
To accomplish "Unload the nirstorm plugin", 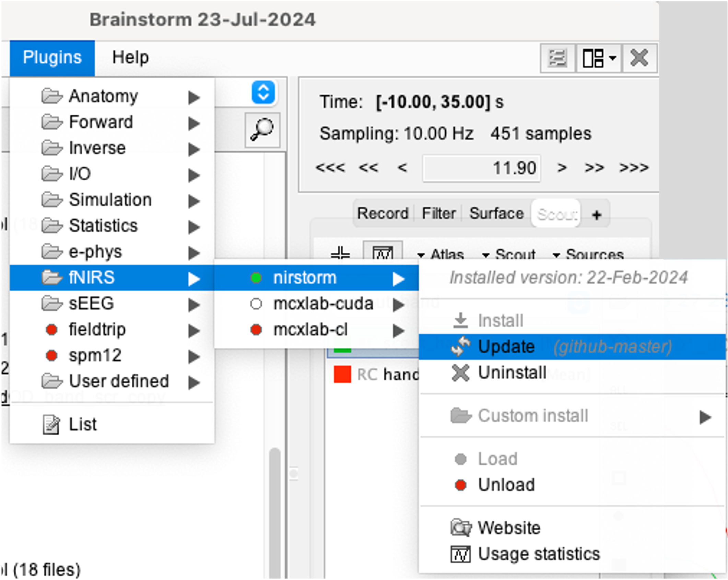I will pos(506,485).
